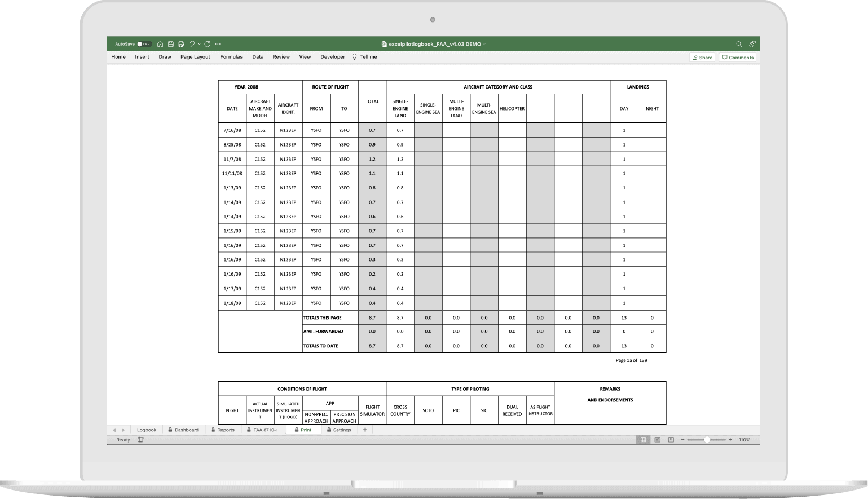Click the DUAL RECEIVED column header
This screenshot has width=868, height=499.
coord(512,410)
